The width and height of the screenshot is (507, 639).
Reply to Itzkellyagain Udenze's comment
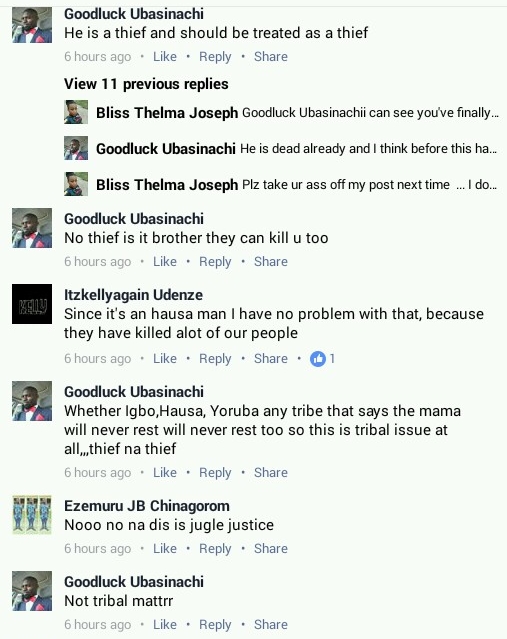(215, 359)
